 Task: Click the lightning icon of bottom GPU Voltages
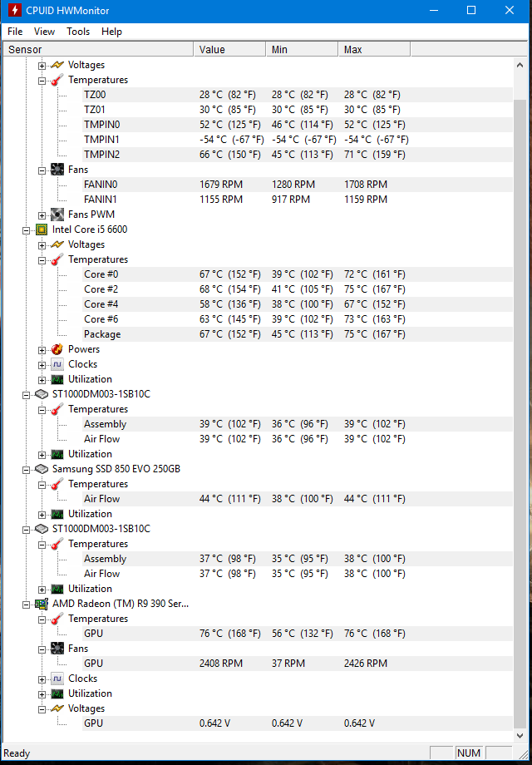(57, 709)
